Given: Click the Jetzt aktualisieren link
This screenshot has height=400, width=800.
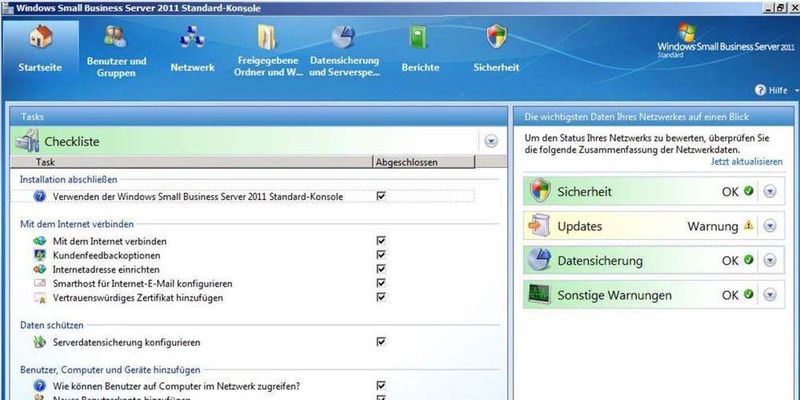Looking at the screenshot, I should tap(746, 162).
